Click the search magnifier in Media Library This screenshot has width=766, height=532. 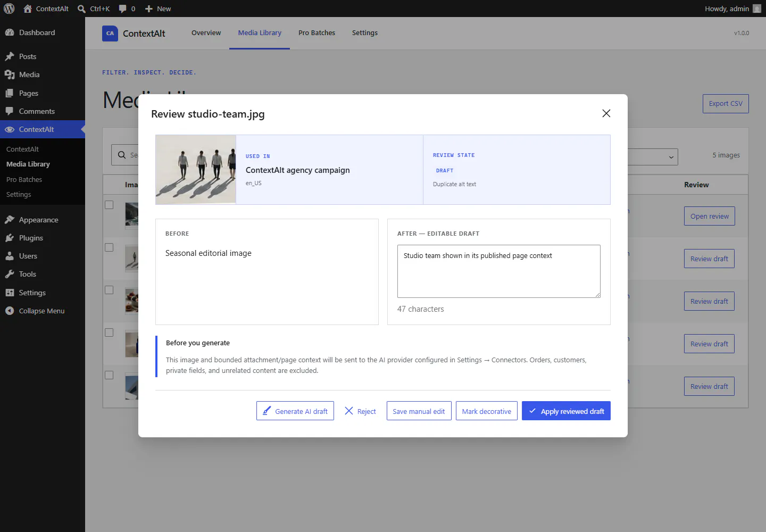click(x=121, y=155)
